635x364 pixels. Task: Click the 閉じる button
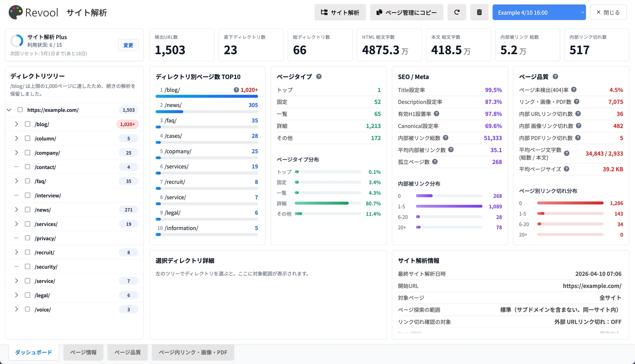(608, 12)
